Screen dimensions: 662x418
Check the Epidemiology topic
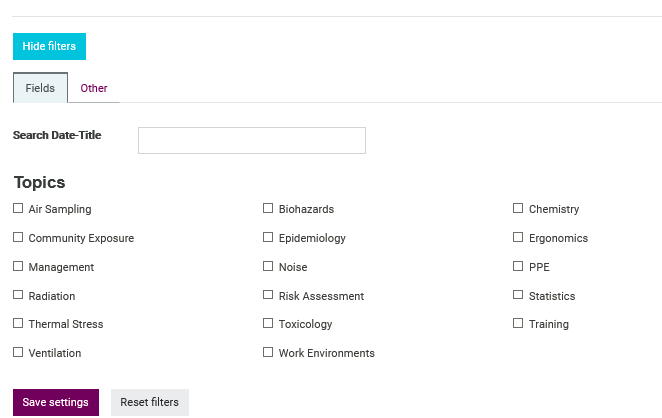(x=268, y=237)
